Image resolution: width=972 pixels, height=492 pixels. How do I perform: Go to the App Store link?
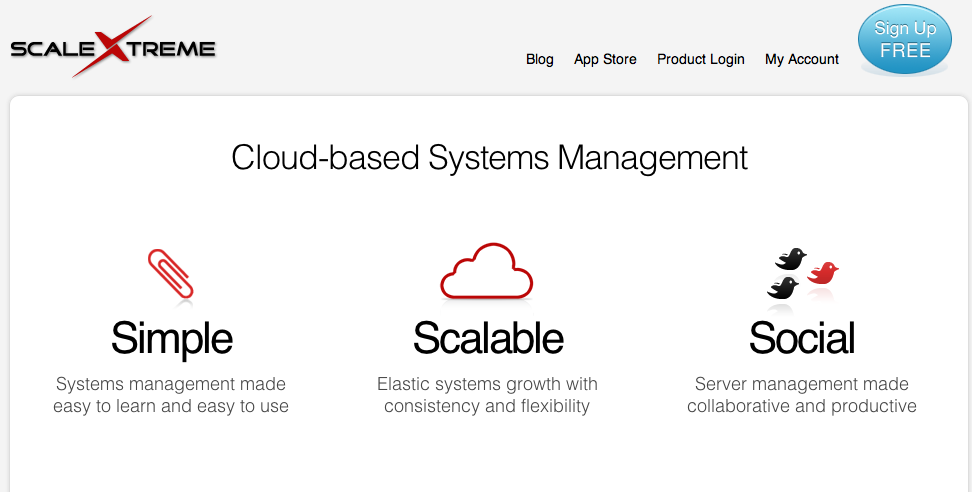point(605,59)
